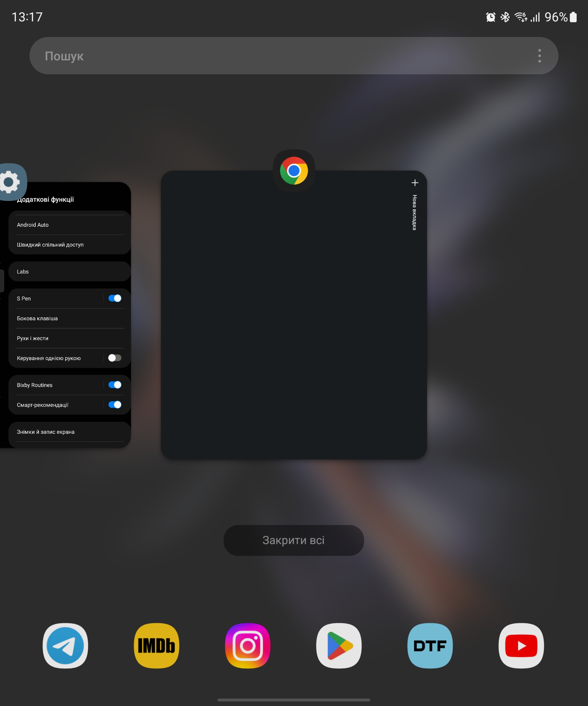
Task: Enable the Керування однією рукою switch
Action: (x=115, y=358)
